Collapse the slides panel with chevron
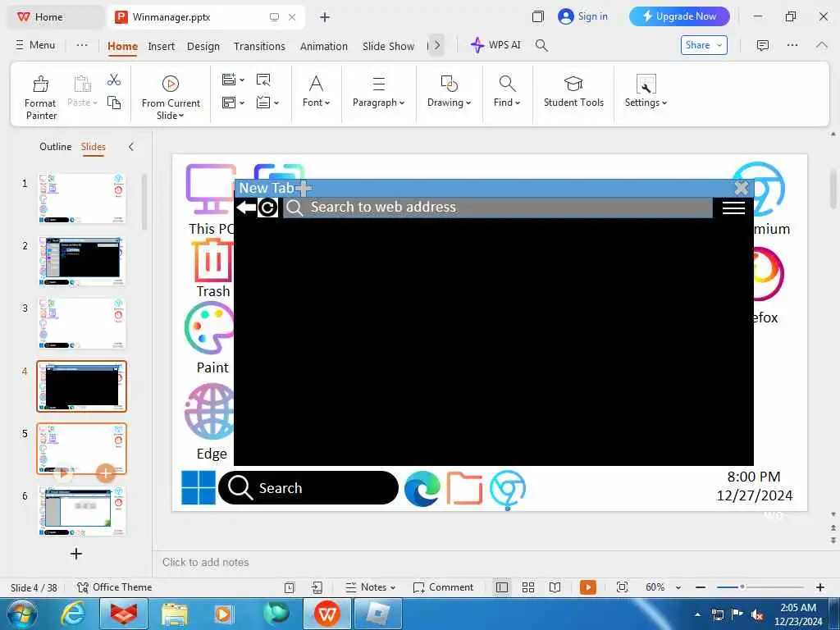Viewport: 840px width, 630px height. pyautogui.click(x=131, y=147)
